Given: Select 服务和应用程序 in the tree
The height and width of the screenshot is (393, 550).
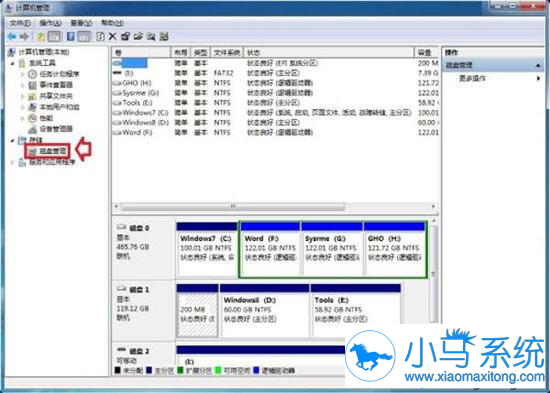Looking at the screenshot, I should 52,162.
